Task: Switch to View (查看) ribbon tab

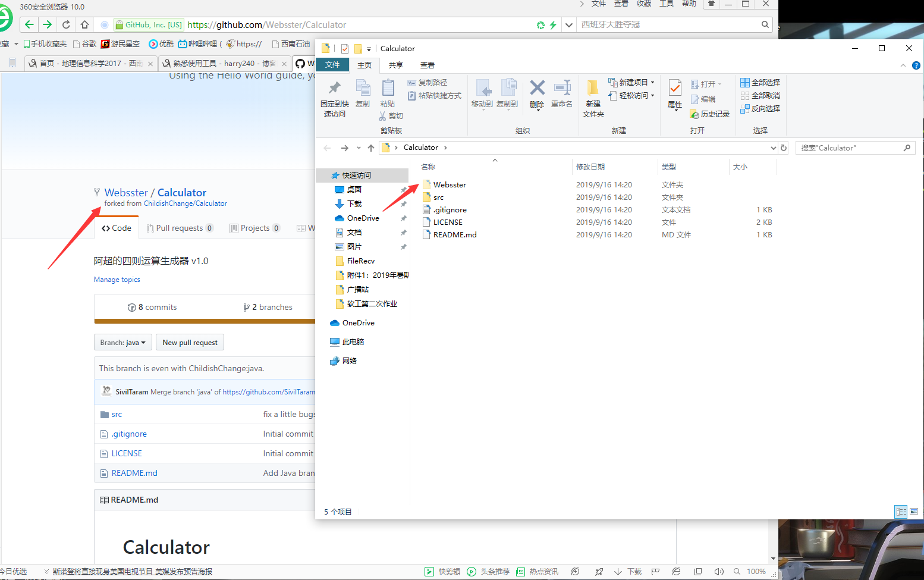Action: 428,65
